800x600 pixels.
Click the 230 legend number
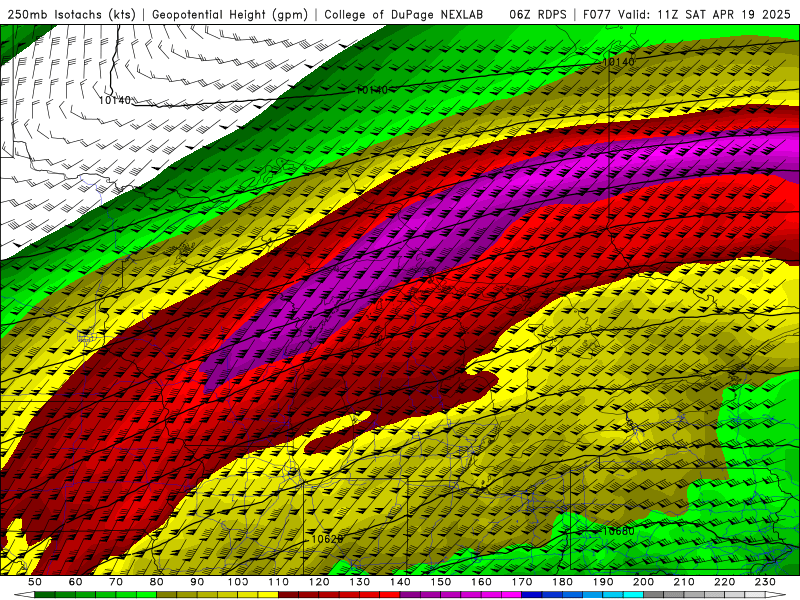(765, 582)
